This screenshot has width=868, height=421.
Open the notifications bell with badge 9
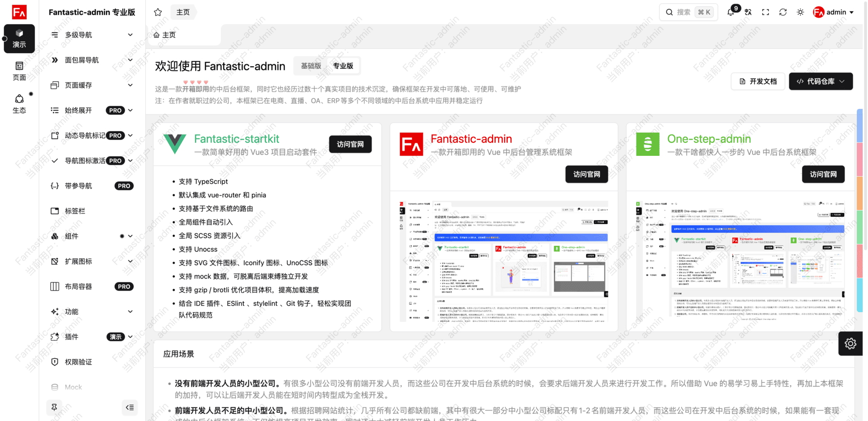point(731,12)
